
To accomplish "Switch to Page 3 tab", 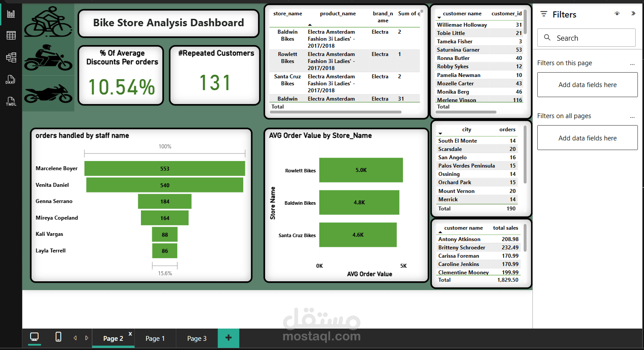I will (x=197, y=338).
